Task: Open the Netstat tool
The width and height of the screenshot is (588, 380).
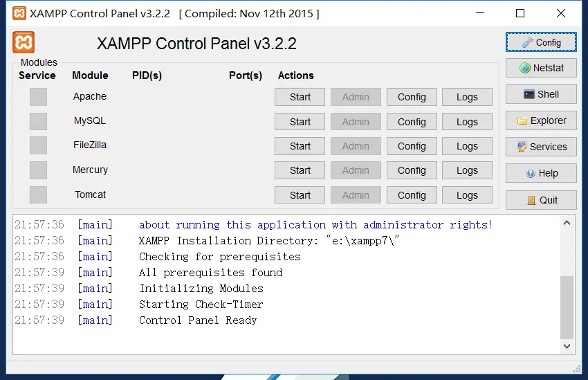Action: tap(541, 68)
